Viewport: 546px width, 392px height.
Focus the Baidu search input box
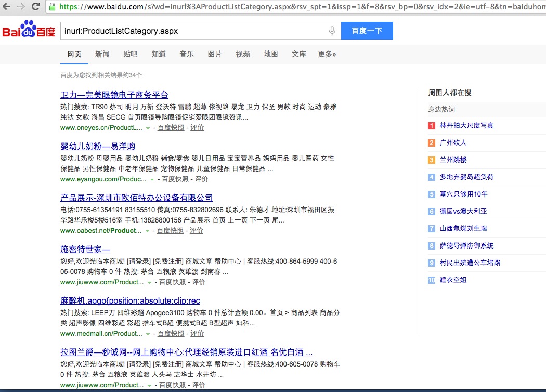point(201,31)
